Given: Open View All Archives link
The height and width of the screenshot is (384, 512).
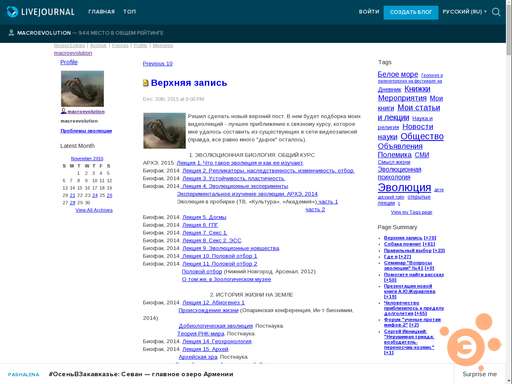Looking at the screenshot, I should pyautogui.click(x=94, y=210).
